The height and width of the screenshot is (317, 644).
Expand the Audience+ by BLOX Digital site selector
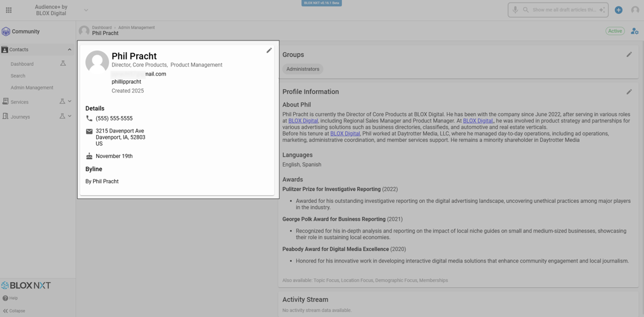86,10
